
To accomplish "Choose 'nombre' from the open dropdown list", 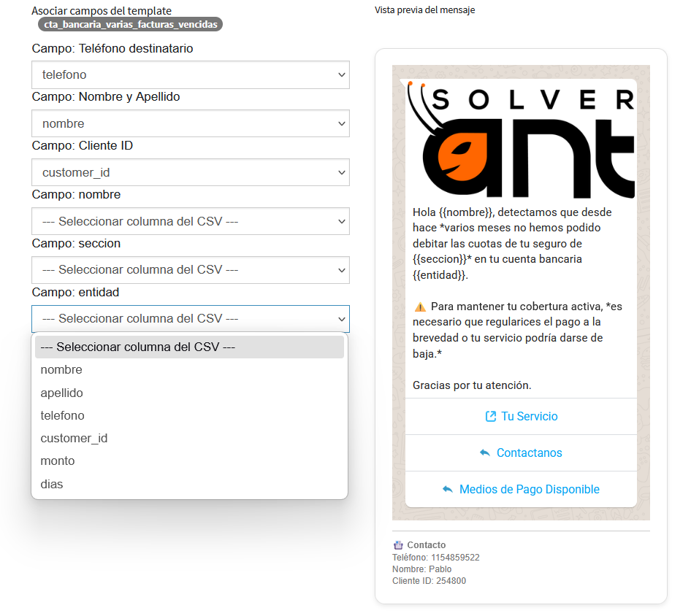I will tap(189, 370).
